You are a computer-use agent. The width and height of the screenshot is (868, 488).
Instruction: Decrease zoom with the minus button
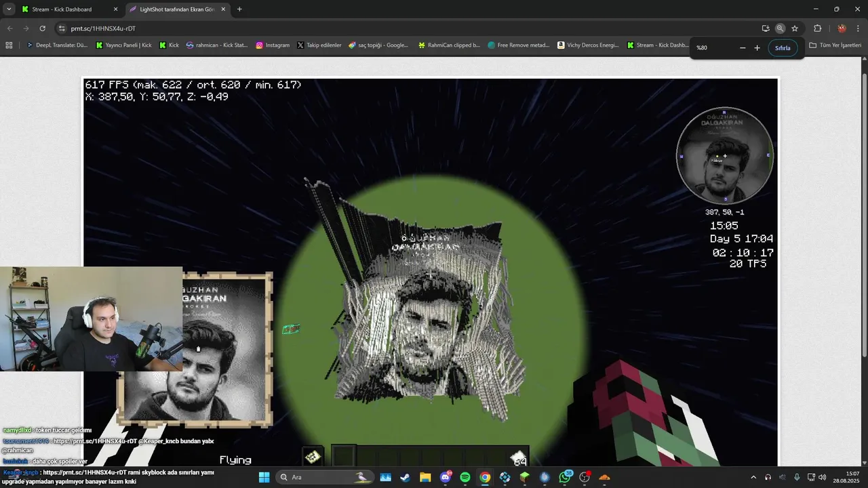point(743,47)
